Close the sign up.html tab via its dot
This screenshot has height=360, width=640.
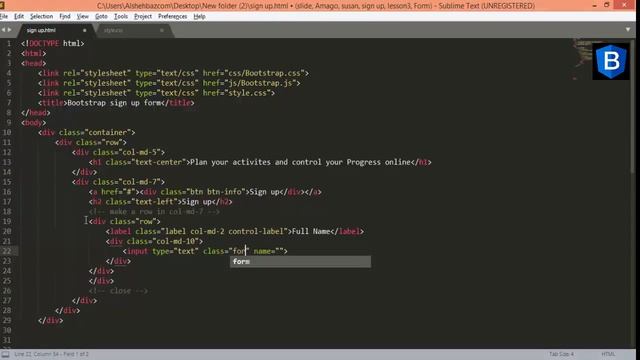tap(84, 30)
